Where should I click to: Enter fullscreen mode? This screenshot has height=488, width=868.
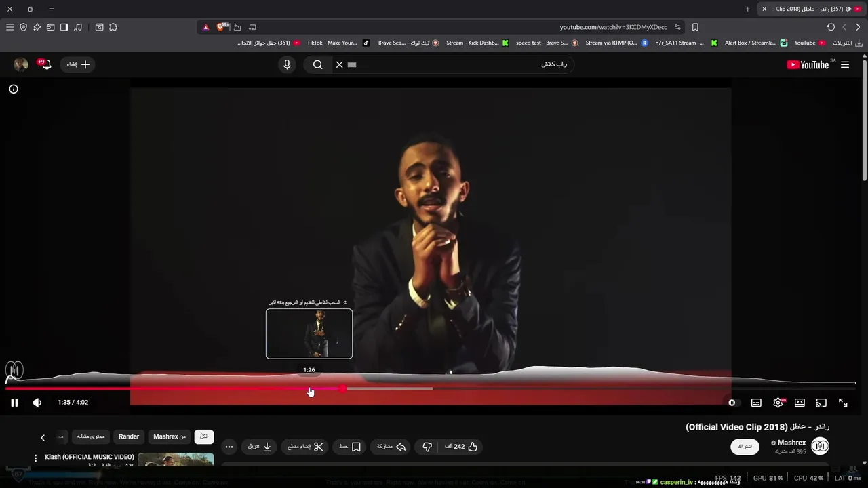click(843, 403)
